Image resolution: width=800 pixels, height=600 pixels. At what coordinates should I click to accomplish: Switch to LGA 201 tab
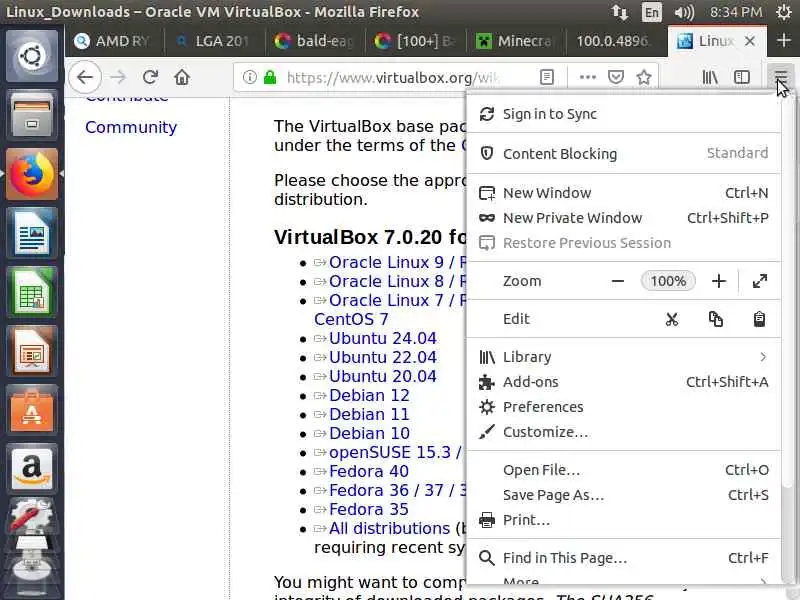215,41
